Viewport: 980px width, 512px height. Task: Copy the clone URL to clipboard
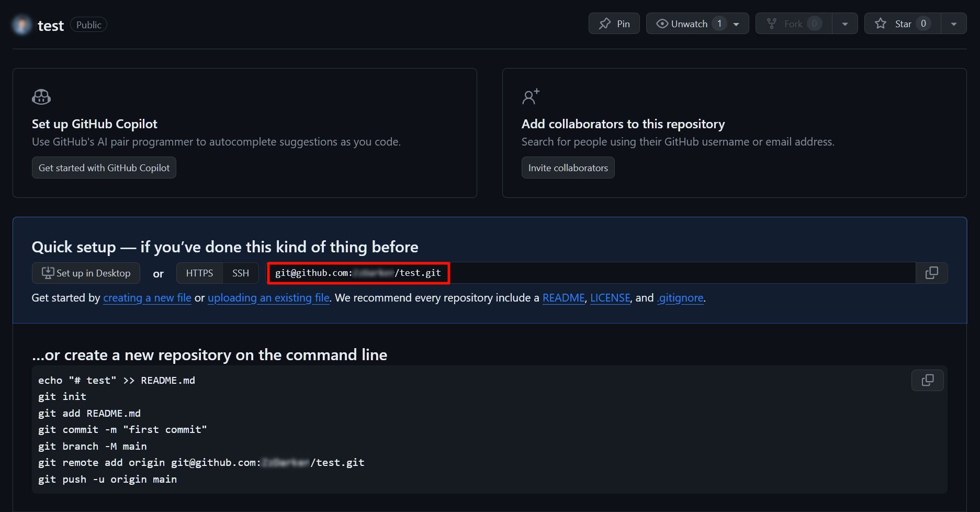click(x=932, y=273)
